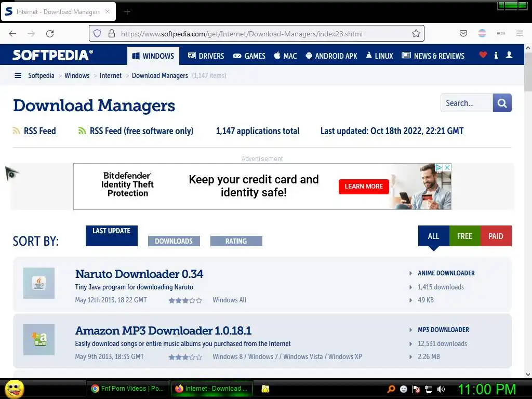Screen dimensions: 532x399
Task: Click the Naruto Downloader star rating
Action: click(185, 300)
